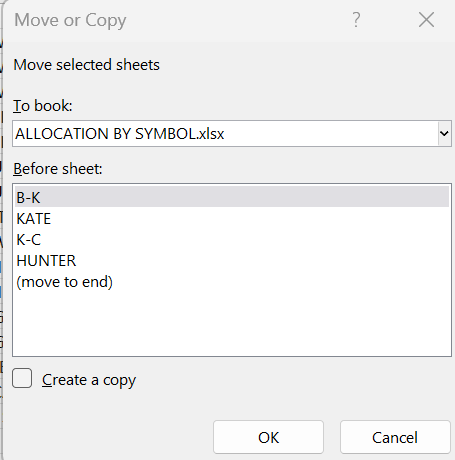The image size is (455, 460).
Task: Toggle copy via the Create a copy label
Action: [x=89, y=380]
